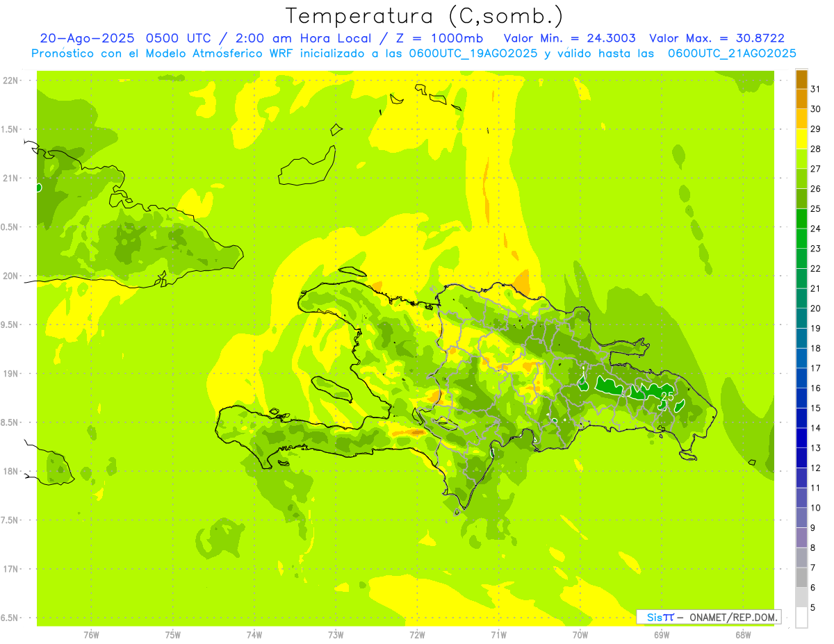
Task: Click the yellow swatch between 28 and 29
Action: (801, 139)
